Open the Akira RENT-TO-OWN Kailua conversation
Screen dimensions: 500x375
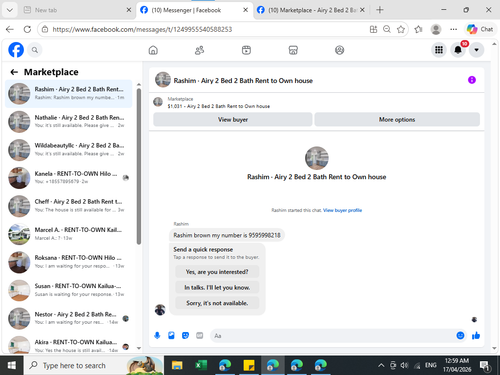pyautogui.click(x=69, y=345)
